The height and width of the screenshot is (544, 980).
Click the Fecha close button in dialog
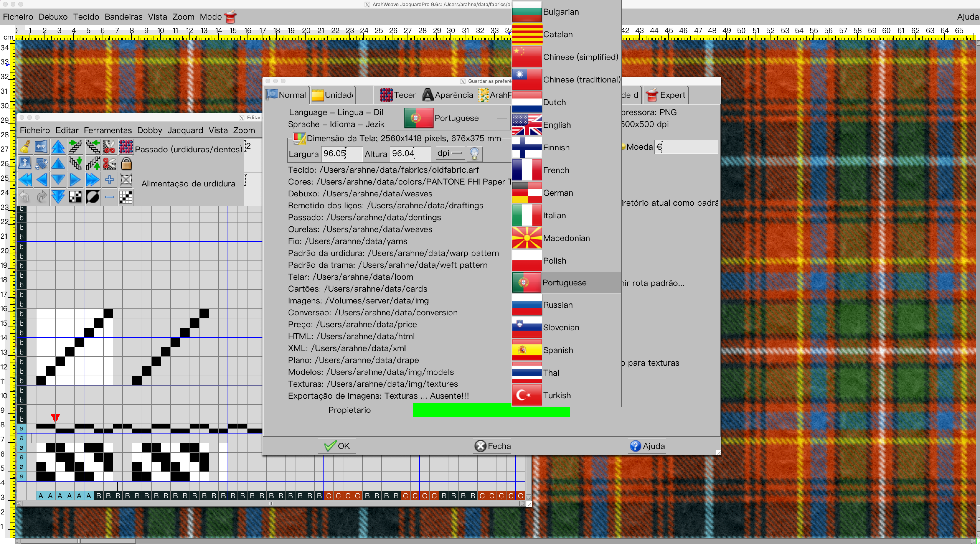[x=492, y=446]
